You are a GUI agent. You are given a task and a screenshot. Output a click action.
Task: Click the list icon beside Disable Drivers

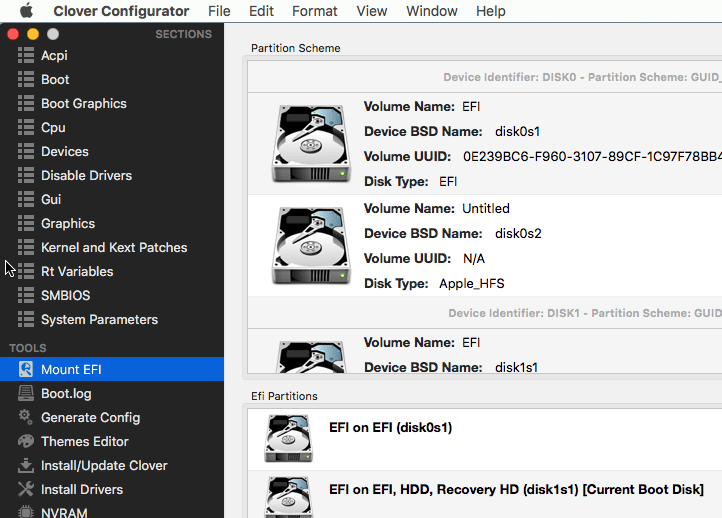click(x=26, y=175)
